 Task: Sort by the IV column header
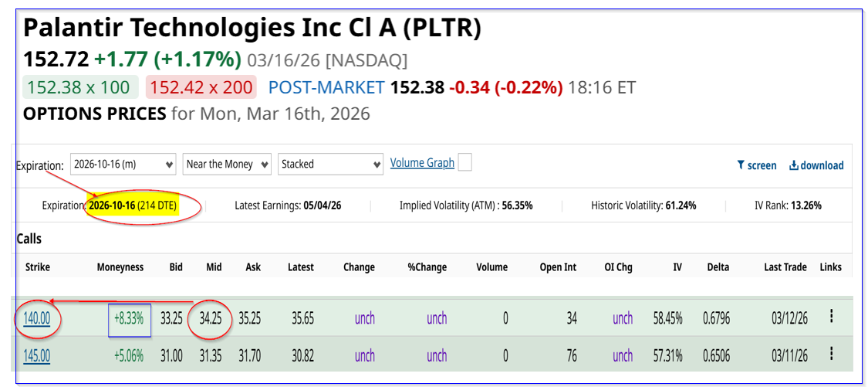point(677,267)
